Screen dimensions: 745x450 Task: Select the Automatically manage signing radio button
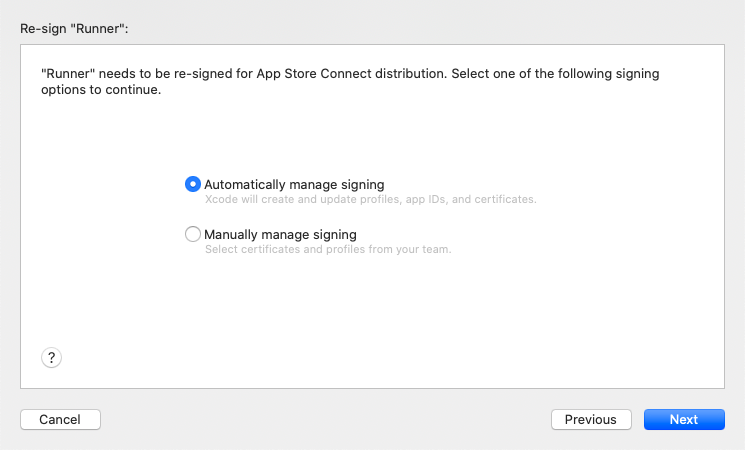coord(193,184)
